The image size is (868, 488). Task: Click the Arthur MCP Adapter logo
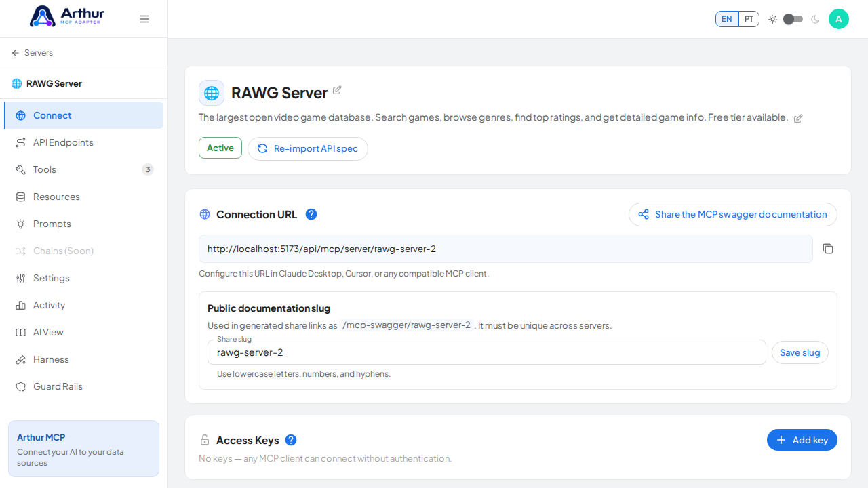(66, 16)
